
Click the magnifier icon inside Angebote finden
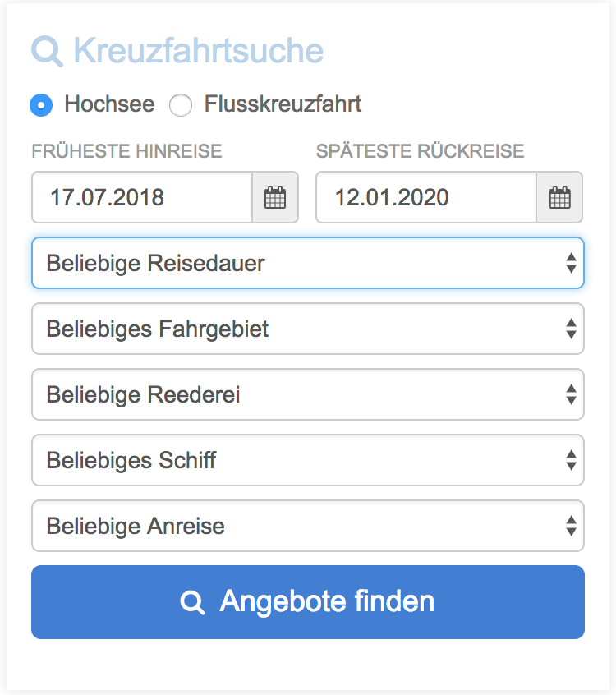pyautogui.click(x=193, y=601)
